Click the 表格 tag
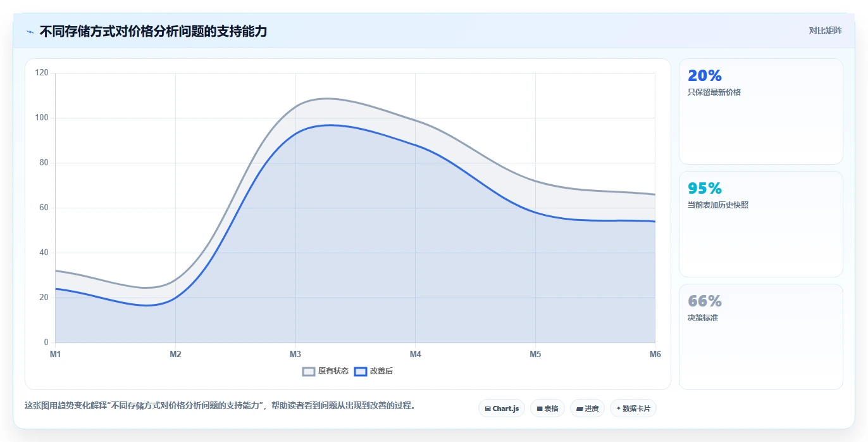Viewport: 868px width, 442px height. pyautogui.click(x=547, y=408)
